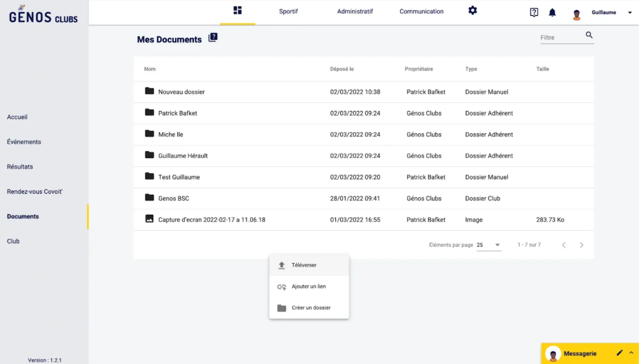Go to next page of documents
The height and width of the screenshot is (364, 641).
pyautogui.click(x=582, y=245)
